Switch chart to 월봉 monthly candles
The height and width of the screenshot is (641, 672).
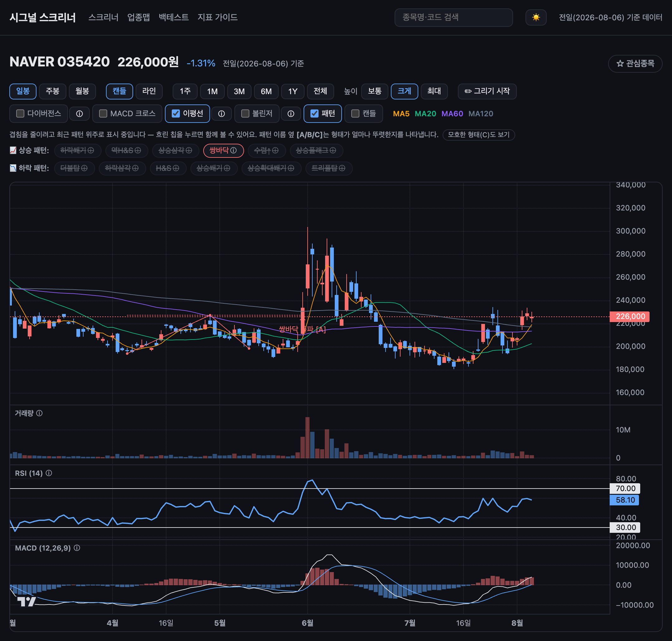pos(82,91)
